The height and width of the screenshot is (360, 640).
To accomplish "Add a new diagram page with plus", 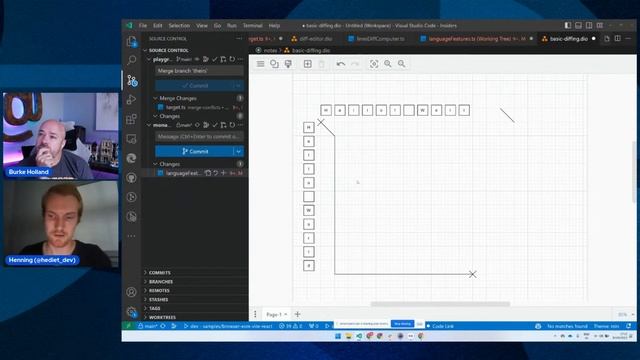I will (x=297, y=314).
